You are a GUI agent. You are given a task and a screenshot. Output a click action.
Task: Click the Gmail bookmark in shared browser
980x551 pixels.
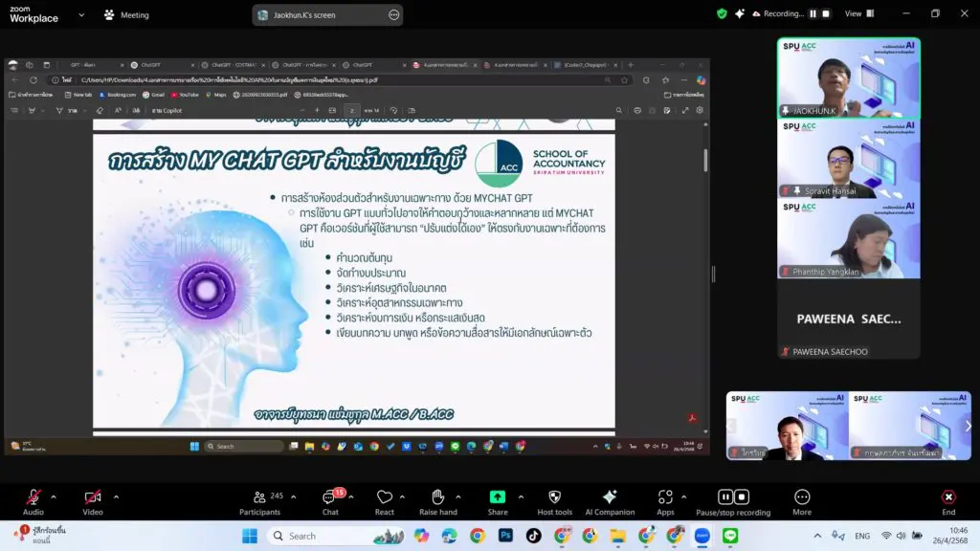point(154,95)
